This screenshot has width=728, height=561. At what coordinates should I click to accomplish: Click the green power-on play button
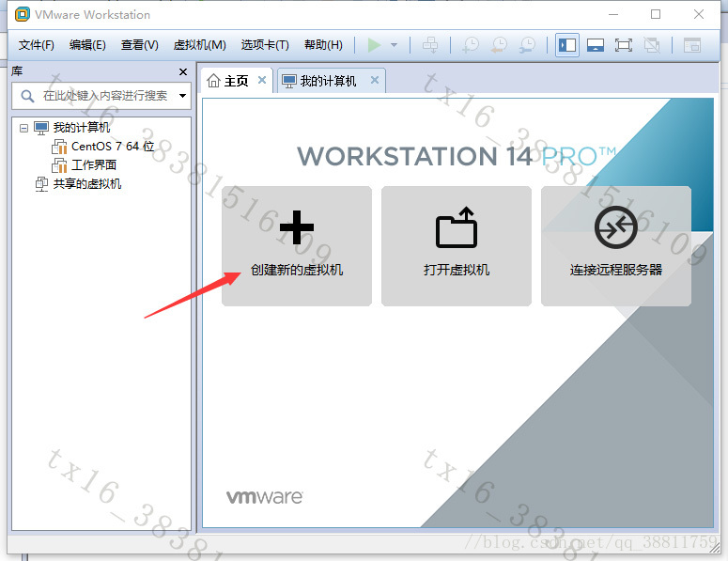click(374, 45)
